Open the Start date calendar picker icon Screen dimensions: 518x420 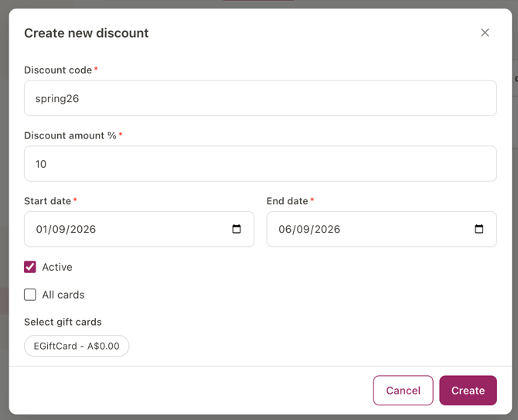[237, 229]
